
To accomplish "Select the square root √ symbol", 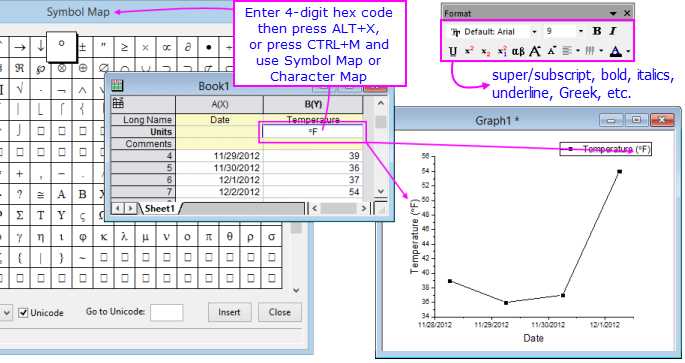I will pos(20,89).
